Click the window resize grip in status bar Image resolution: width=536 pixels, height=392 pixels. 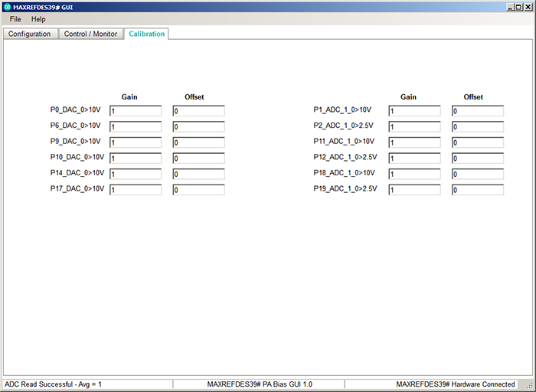[529, 385]
